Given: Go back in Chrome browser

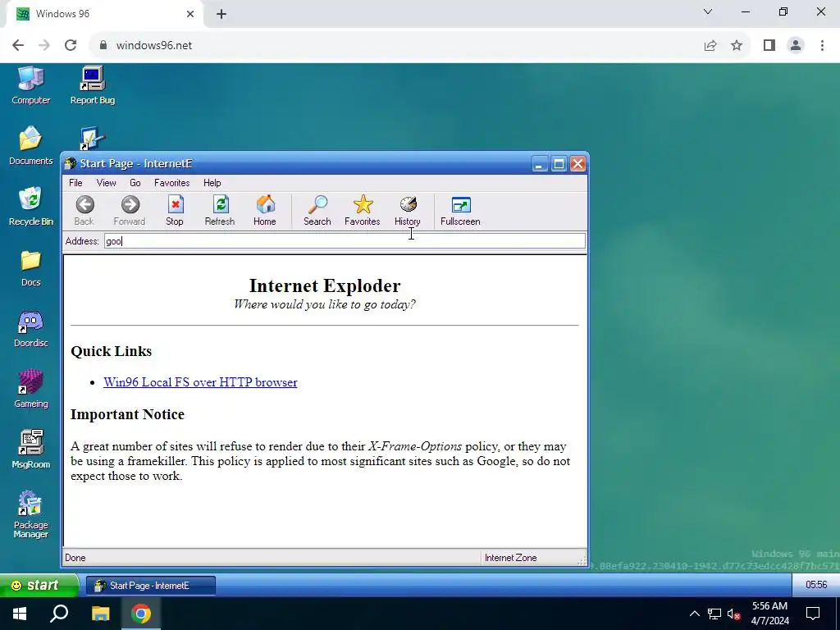Looking at the screenshot, I should click(x=18, y=45).
